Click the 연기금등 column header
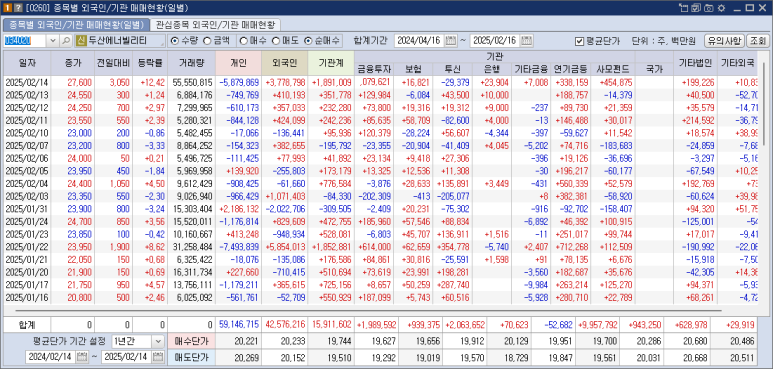 coord(570,69)
